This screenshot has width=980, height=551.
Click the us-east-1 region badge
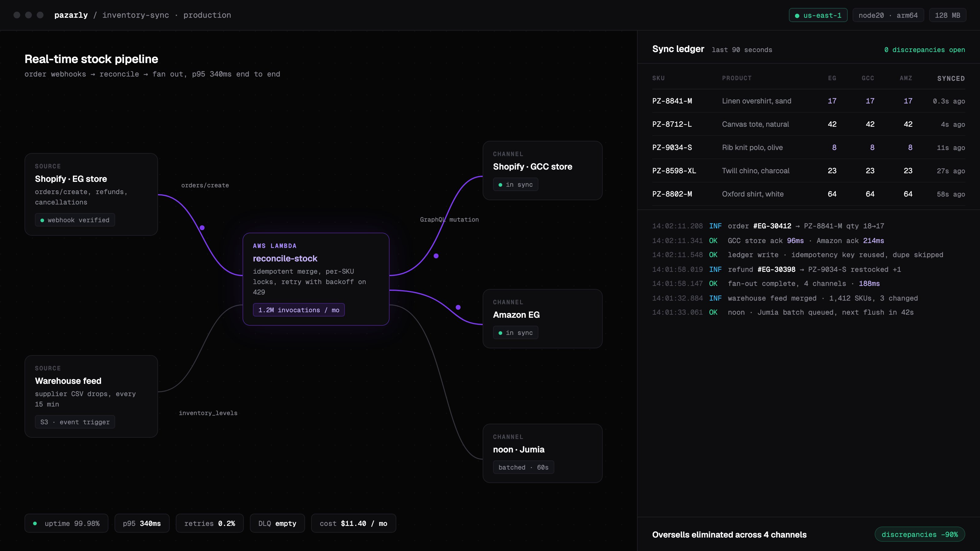[x=818, y=15]
